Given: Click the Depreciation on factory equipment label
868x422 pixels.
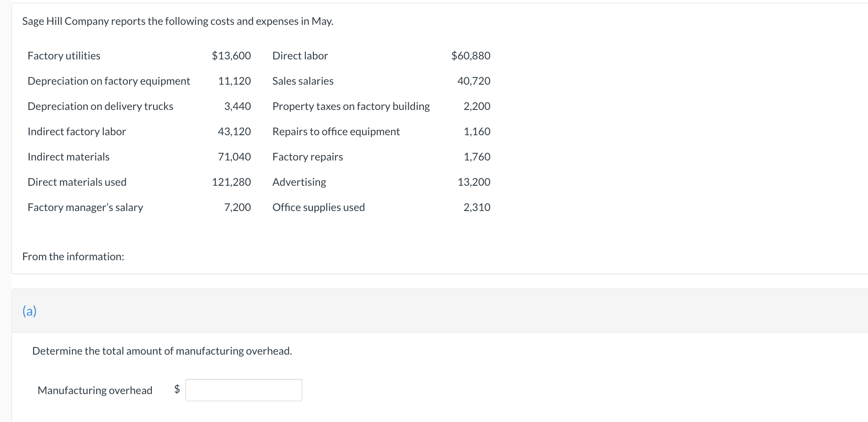Looking at the screenshot, I should (x=109, y=81).
